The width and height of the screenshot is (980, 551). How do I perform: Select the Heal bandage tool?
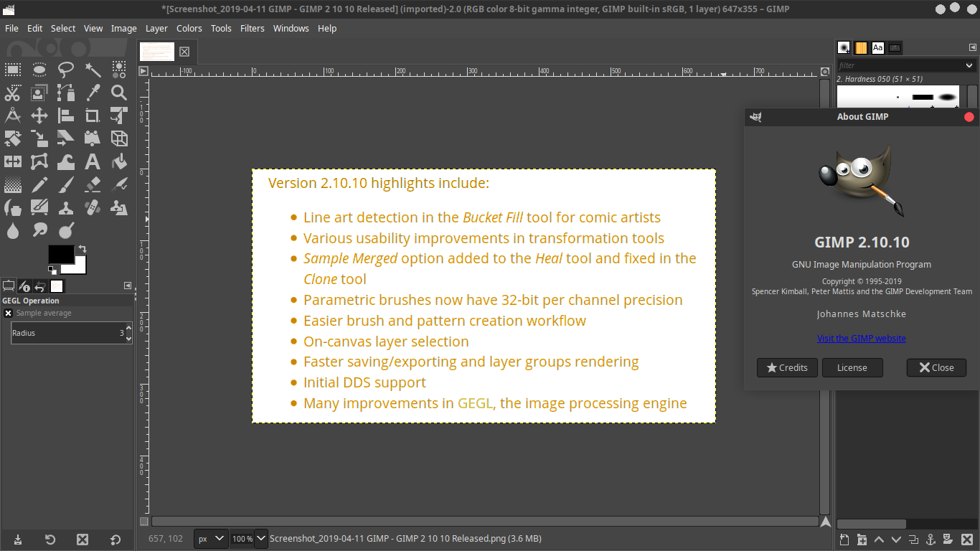point(93,208)
